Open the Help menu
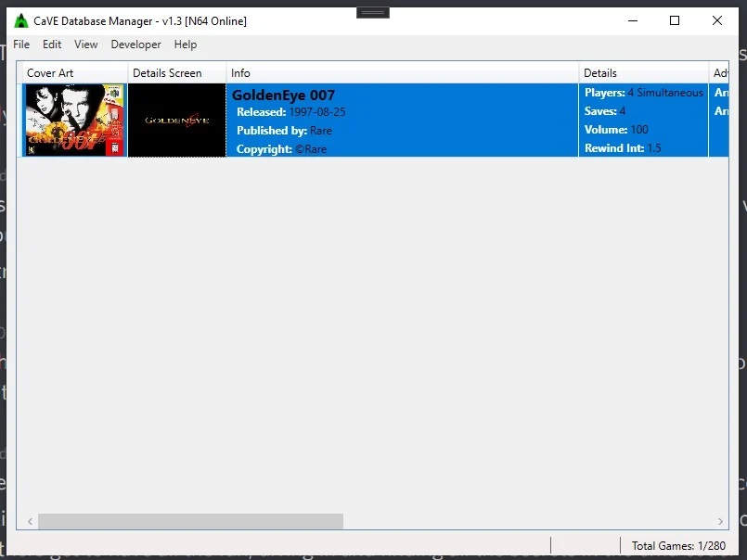The image size is (747, 560). coord(186,45)
